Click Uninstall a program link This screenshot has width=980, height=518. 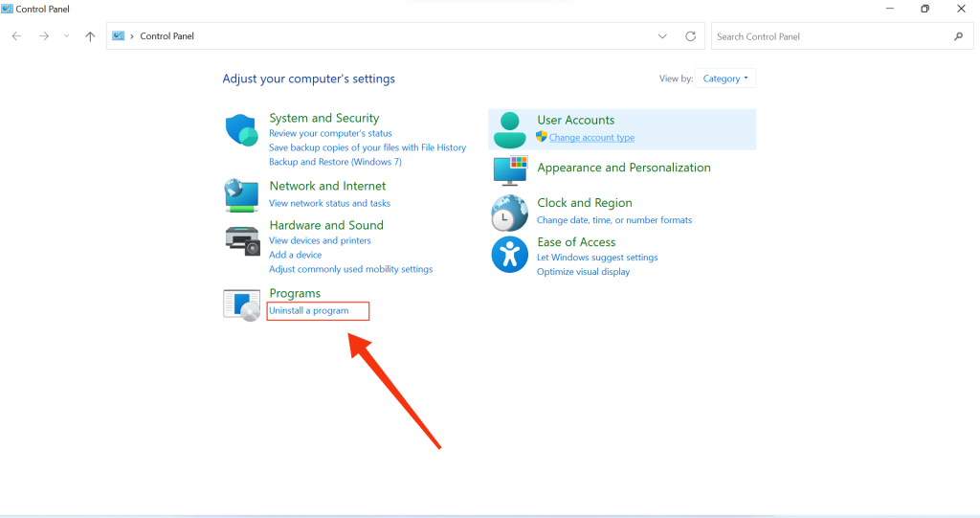click(309, 311)
